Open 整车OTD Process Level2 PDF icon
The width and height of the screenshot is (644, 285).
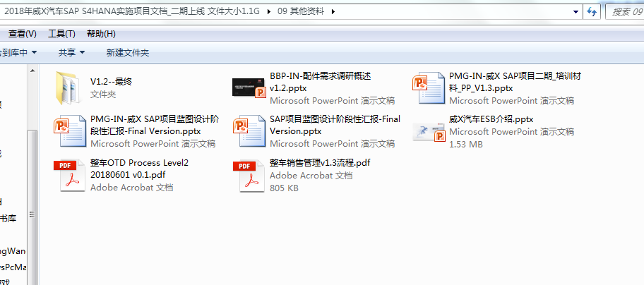69,175
